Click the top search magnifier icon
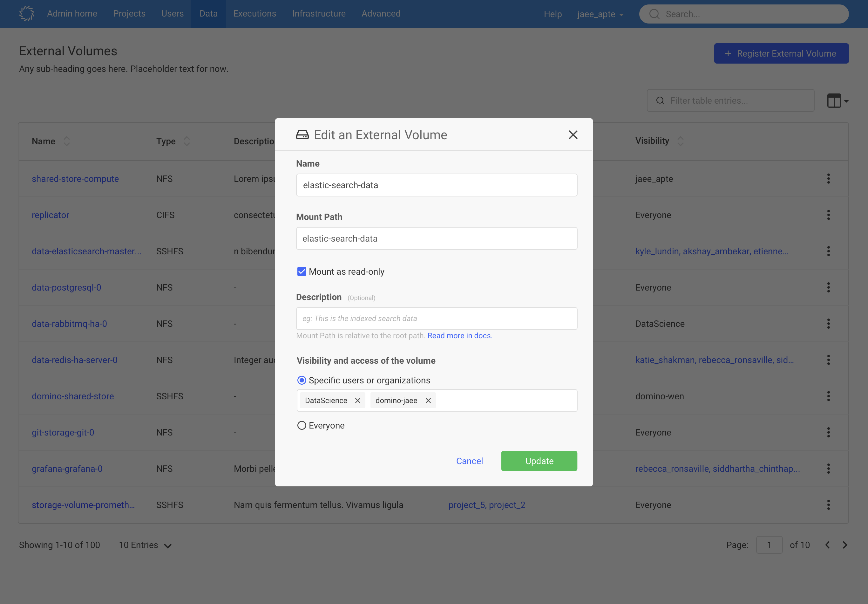Screen dimensions: 868x604 pos(654,14)
